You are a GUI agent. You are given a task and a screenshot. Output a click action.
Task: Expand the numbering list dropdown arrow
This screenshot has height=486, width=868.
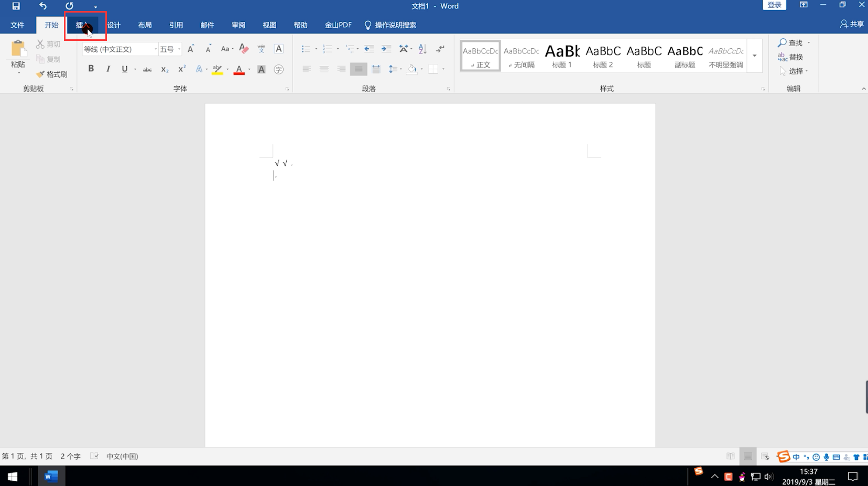pos(338,49)
